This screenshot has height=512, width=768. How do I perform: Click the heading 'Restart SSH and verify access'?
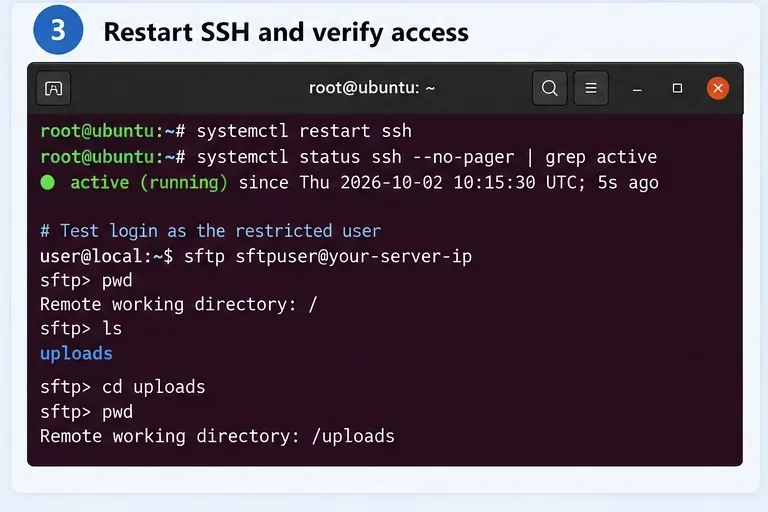(x=286, y=32)
